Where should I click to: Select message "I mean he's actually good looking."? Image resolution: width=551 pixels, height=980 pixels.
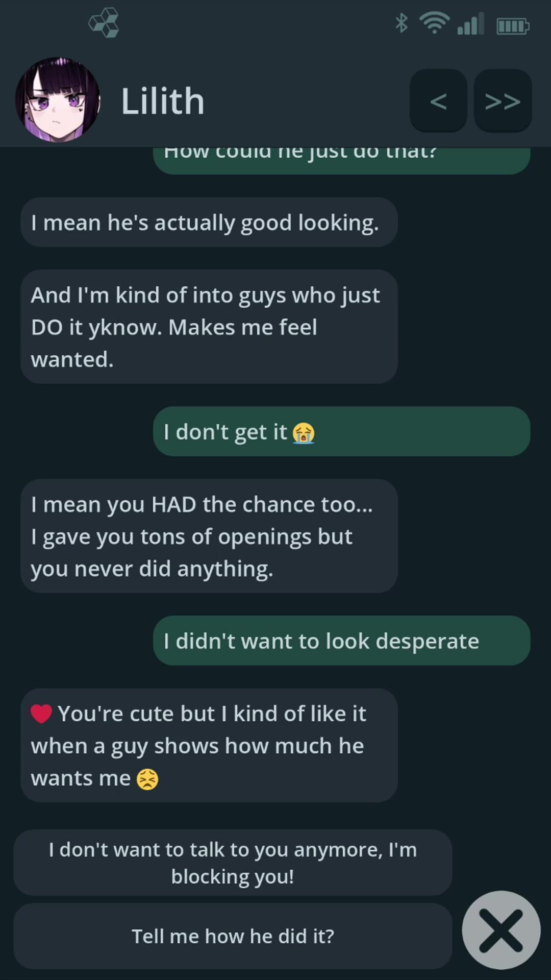[209, 223]
